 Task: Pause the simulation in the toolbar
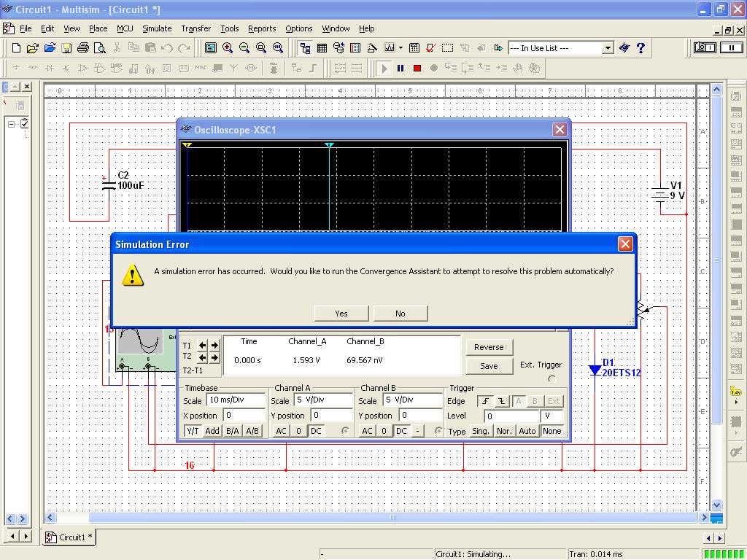pos(400,68)
